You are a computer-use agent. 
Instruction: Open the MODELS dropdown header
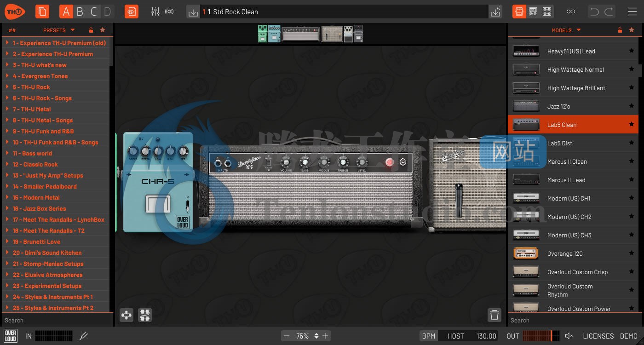pyautogui.click(x=566, y=30)
